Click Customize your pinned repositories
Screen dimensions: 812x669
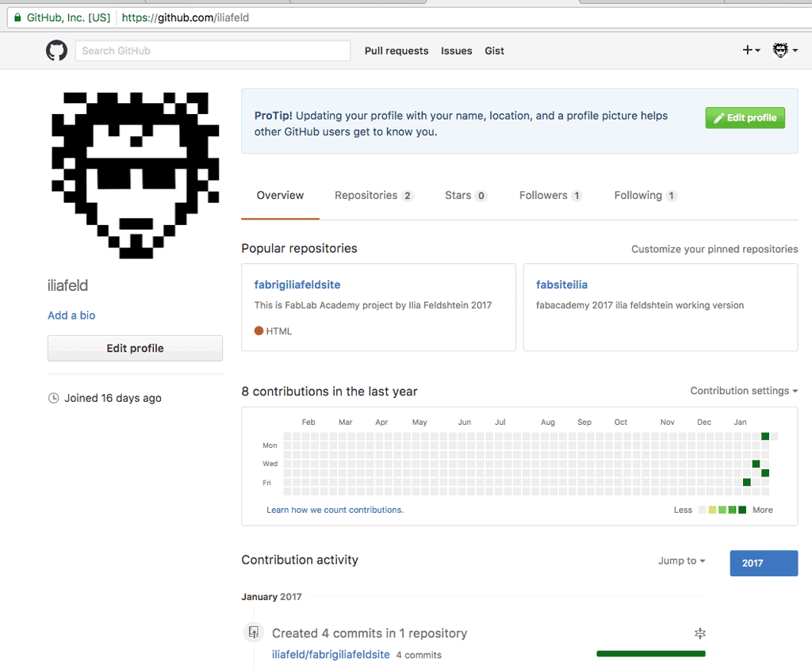click(714, 249)
